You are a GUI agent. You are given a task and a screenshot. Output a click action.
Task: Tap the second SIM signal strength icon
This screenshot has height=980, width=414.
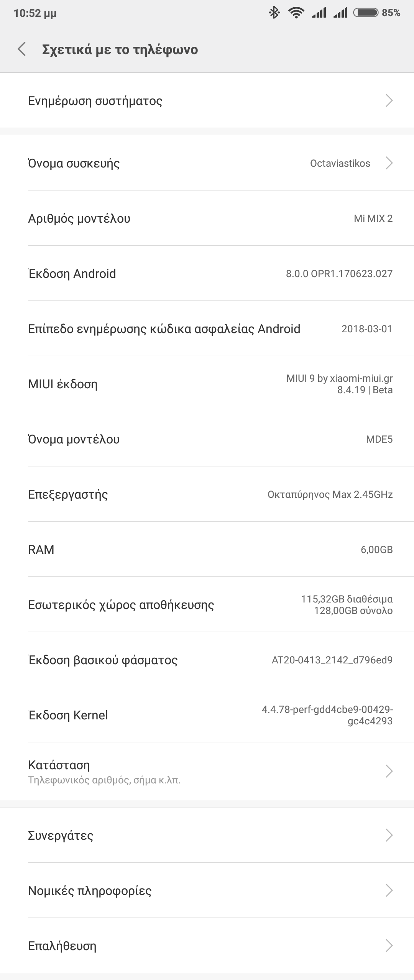coord(340,13)
